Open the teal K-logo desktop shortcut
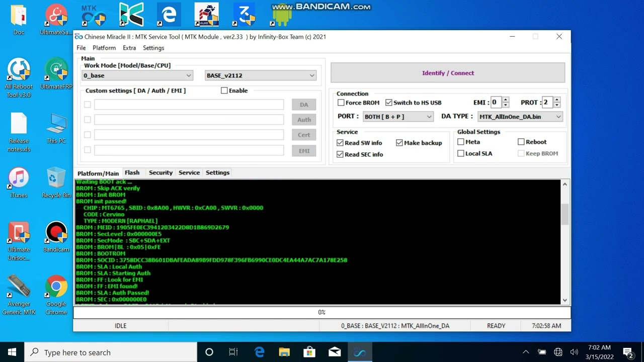 [131, 15]
